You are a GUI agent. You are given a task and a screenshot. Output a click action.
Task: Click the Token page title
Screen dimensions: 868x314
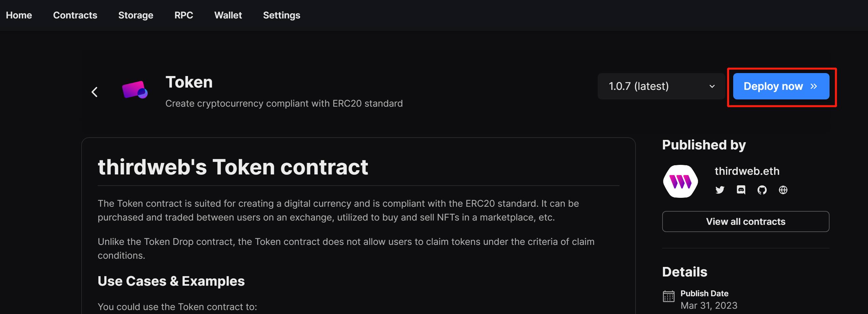pos(189,82)
